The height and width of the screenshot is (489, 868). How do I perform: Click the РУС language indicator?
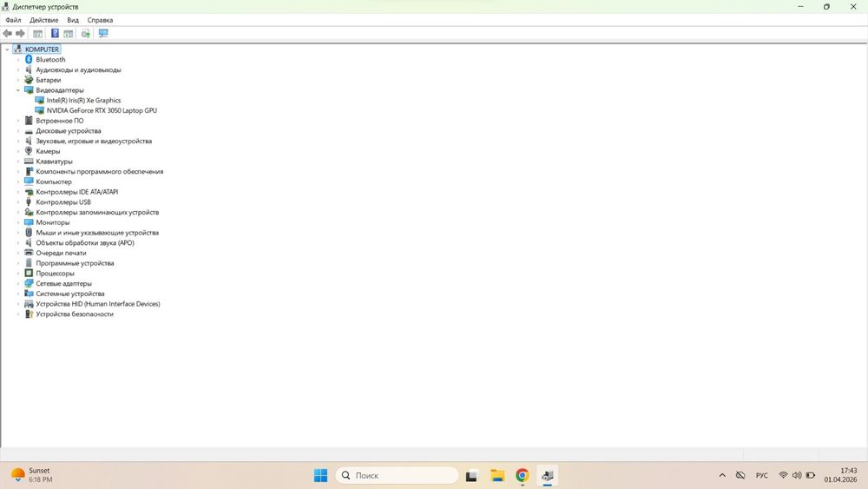762,475
